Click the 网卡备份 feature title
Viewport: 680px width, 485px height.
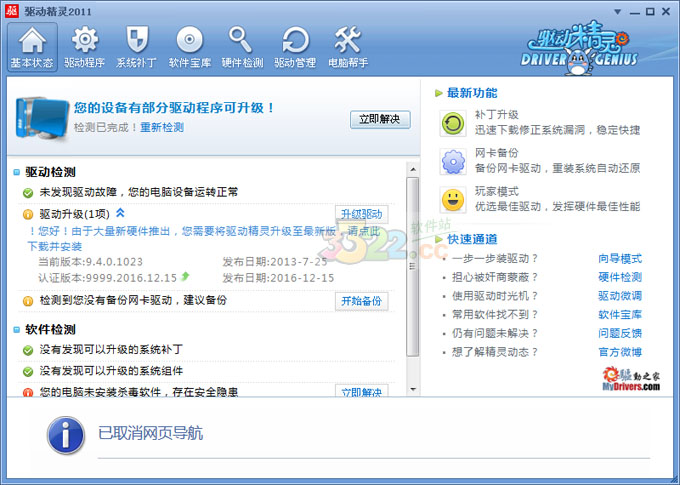[497, 153]
